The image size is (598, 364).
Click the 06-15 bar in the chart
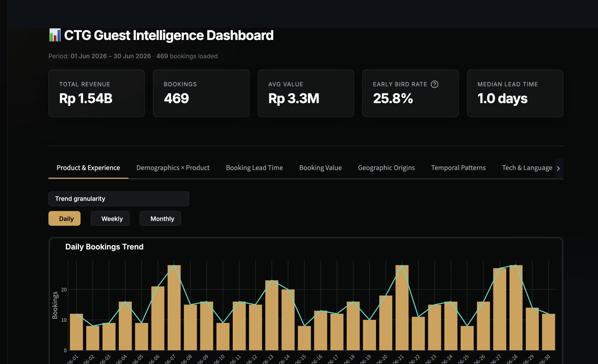tap(304, 338)
